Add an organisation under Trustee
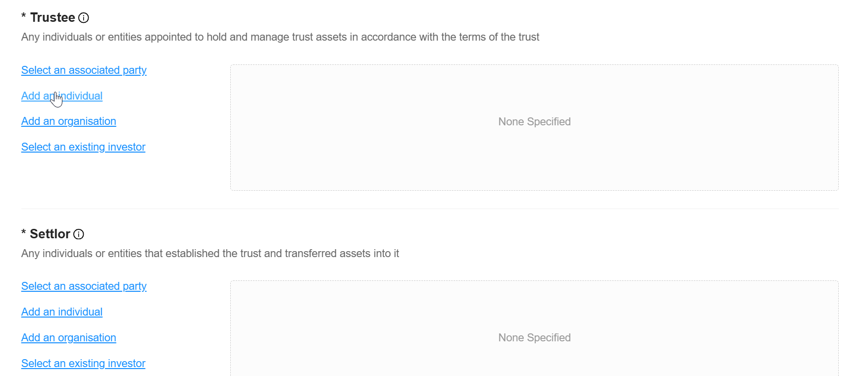 point(68,121)
